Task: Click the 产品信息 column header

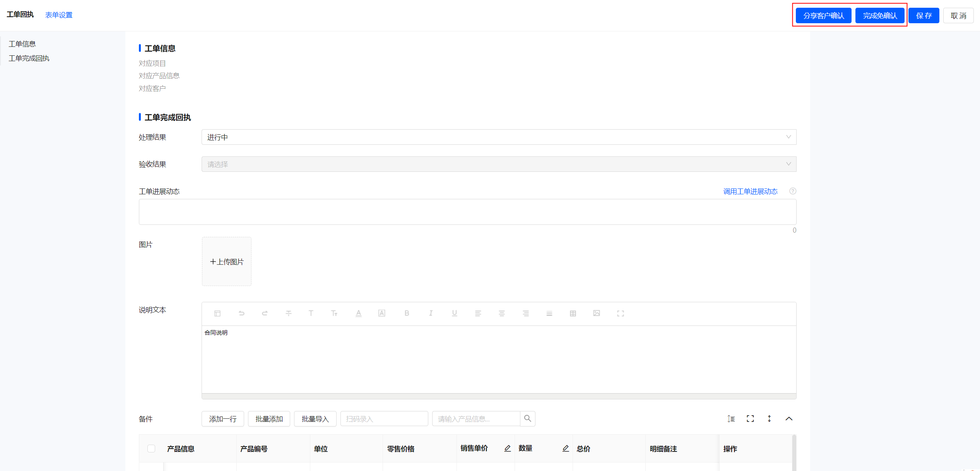Action: coord(181,449)
